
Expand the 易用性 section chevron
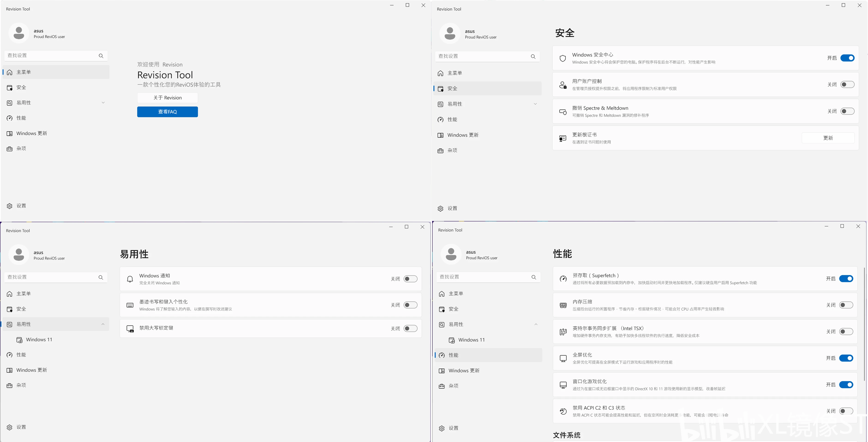click(103, 103)
